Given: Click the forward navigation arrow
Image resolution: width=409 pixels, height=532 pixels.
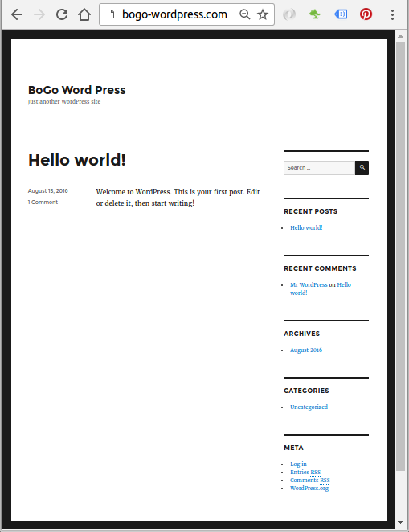Looking at the screenshot, I should pyautogui.click(x=39, y=14).
